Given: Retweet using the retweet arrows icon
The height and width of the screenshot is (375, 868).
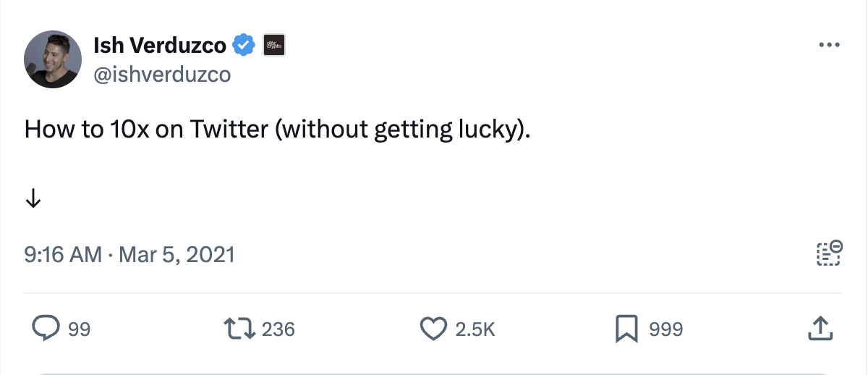Looking at the screenshot, I should 240,329.
